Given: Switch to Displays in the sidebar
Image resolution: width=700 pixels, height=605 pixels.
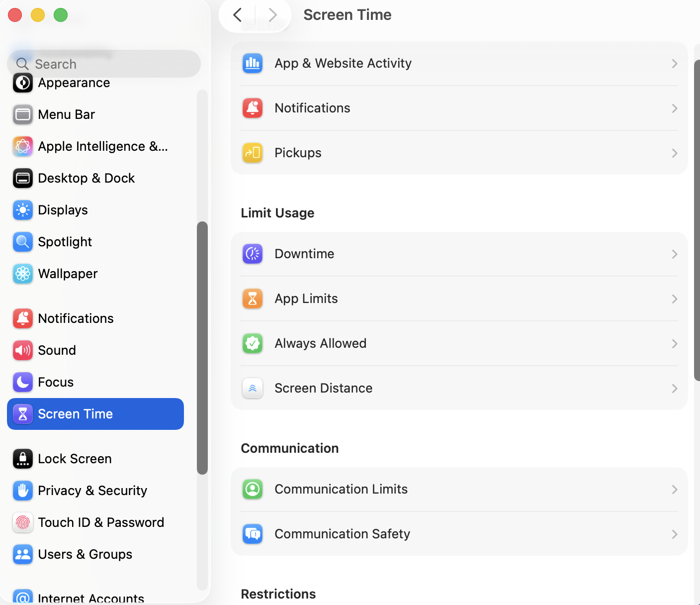Looking at the screenshot, I should pyautogui.click(x=63, y=210).
